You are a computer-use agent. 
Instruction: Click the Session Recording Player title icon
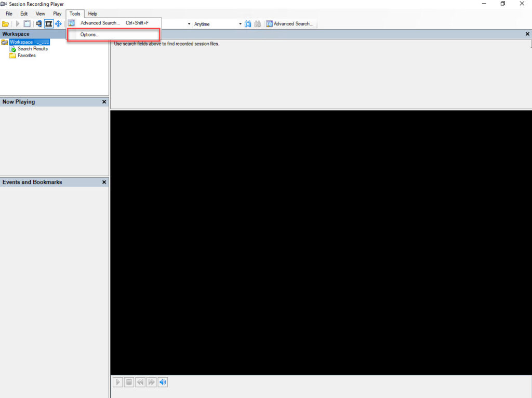point(4,4)
